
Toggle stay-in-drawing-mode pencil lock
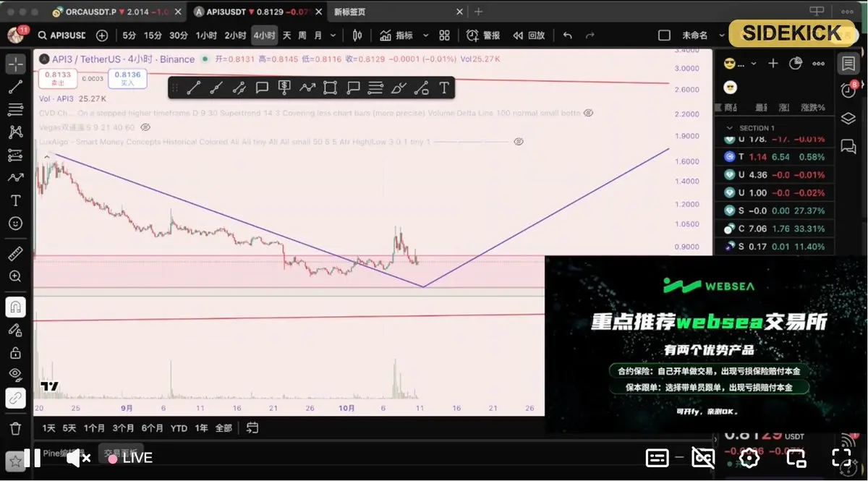tap(15, 330)
